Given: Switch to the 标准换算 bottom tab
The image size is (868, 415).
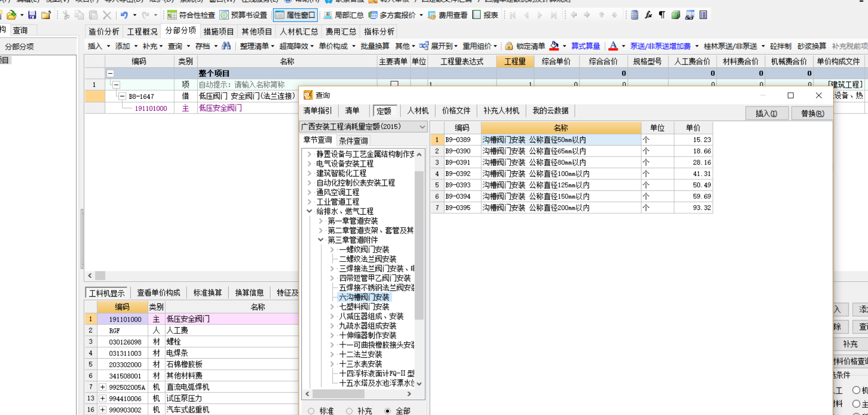Looking at the screenshot, I should pyautogui.click(x=207, y=292).
